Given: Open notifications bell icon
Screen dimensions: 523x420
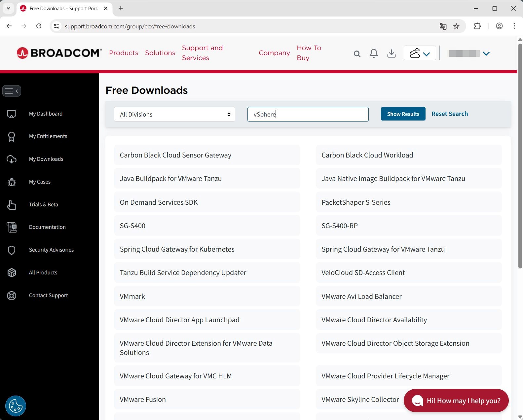Looking at the screenshot, I should tap(374, 53).
